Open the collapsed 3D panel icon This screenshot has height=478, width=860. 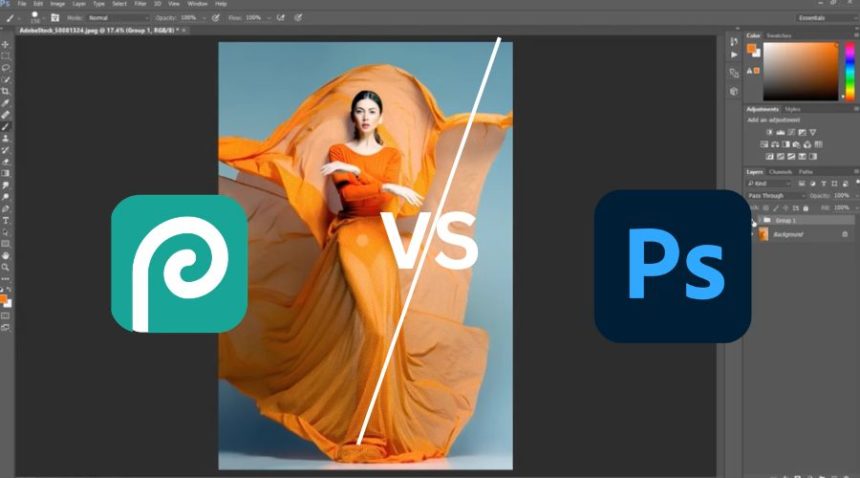[x=734, y=91]
